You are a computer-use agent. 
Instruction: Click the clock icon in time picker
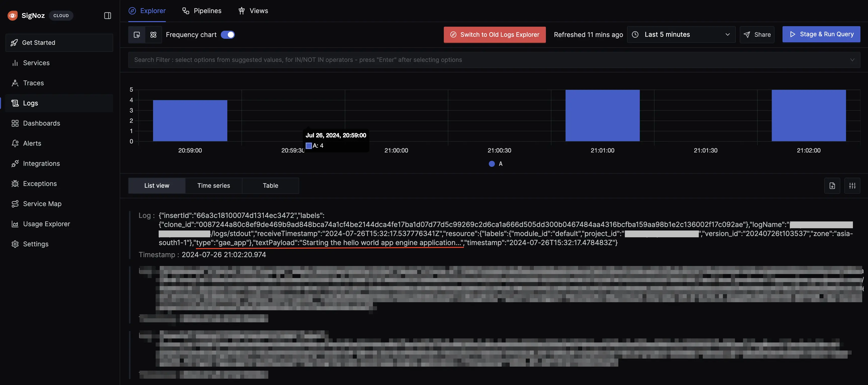tap(635, 34)
